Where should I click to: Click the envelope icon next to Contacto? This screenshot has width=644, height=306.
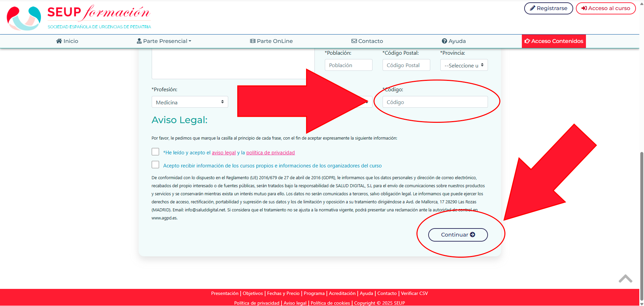354,41
